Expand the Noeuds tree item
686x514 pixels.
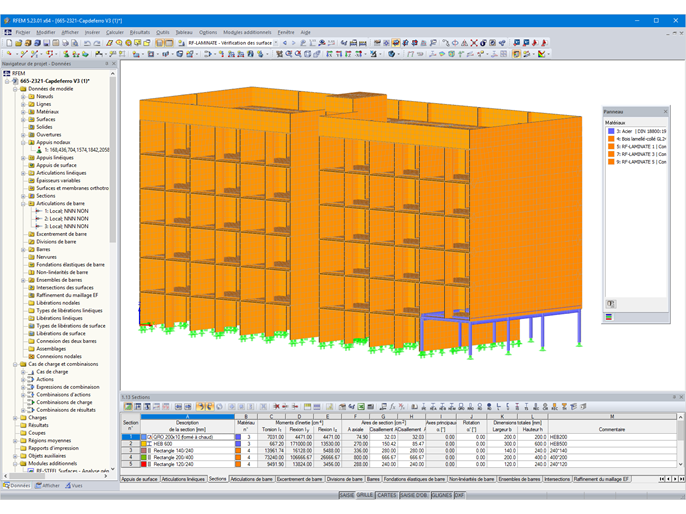23,97
